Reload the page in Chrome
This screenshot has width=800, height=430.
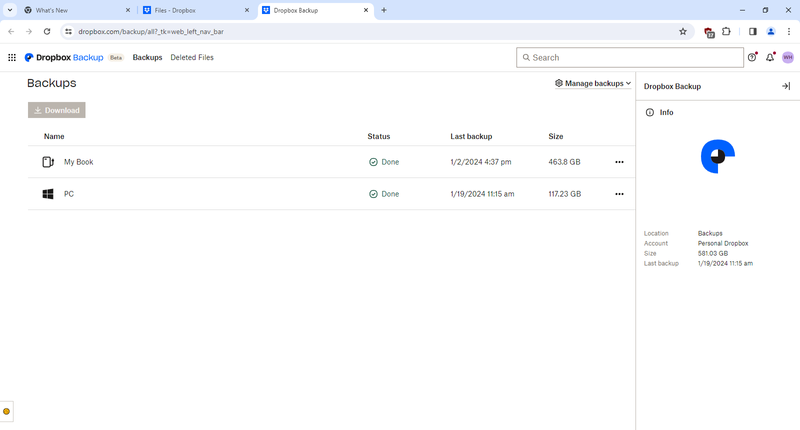[x=46, y=31]
